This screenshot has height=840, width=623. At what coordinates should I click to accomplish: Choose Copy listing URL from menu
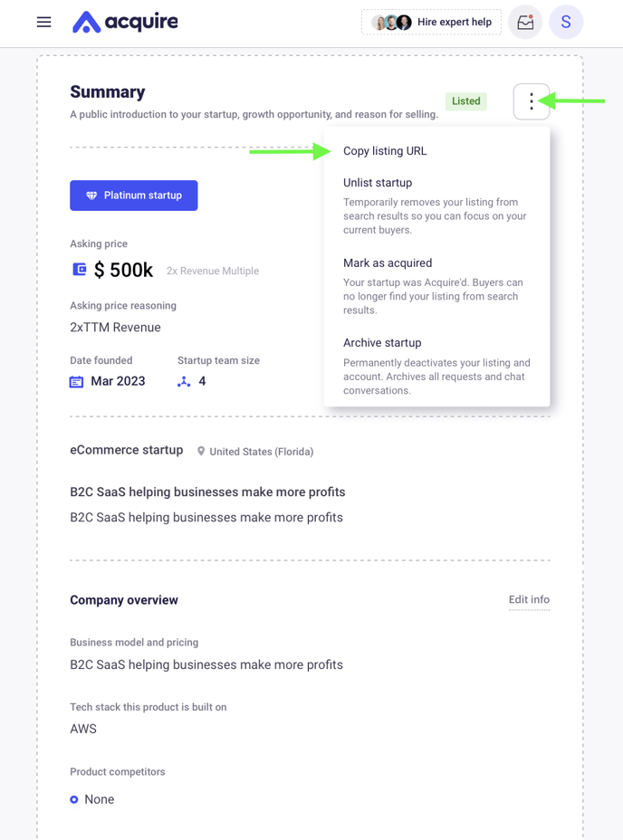tap(385, 151)
